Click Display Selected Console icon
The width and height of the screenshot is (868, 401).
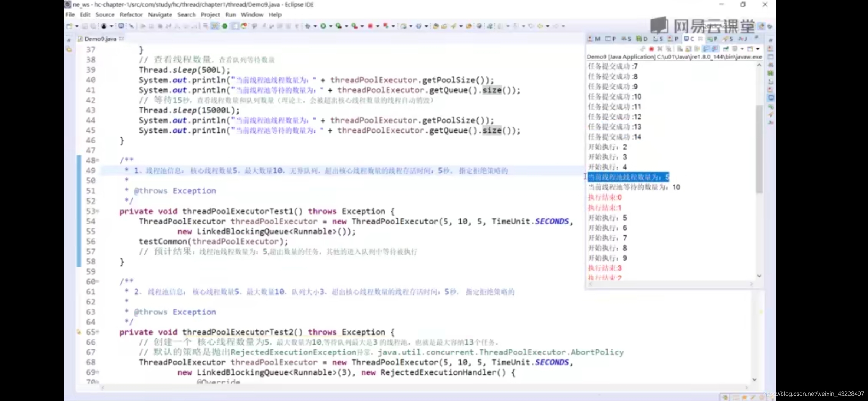(734, 49)
